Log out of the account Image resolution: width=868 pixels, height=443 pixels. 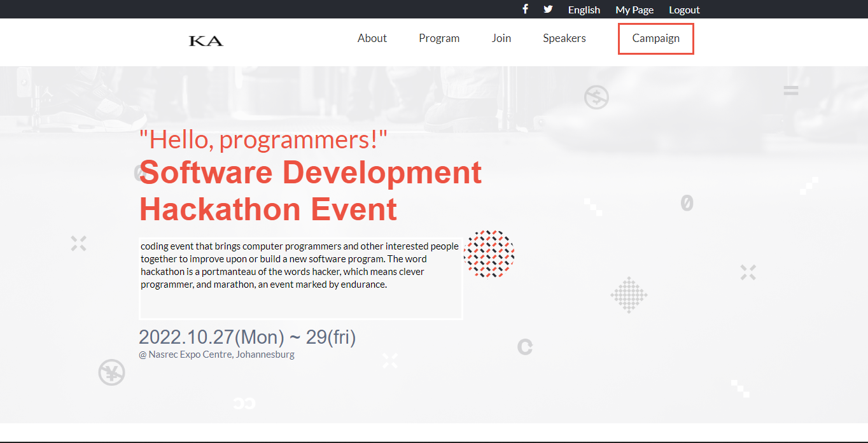click(684, 9)
